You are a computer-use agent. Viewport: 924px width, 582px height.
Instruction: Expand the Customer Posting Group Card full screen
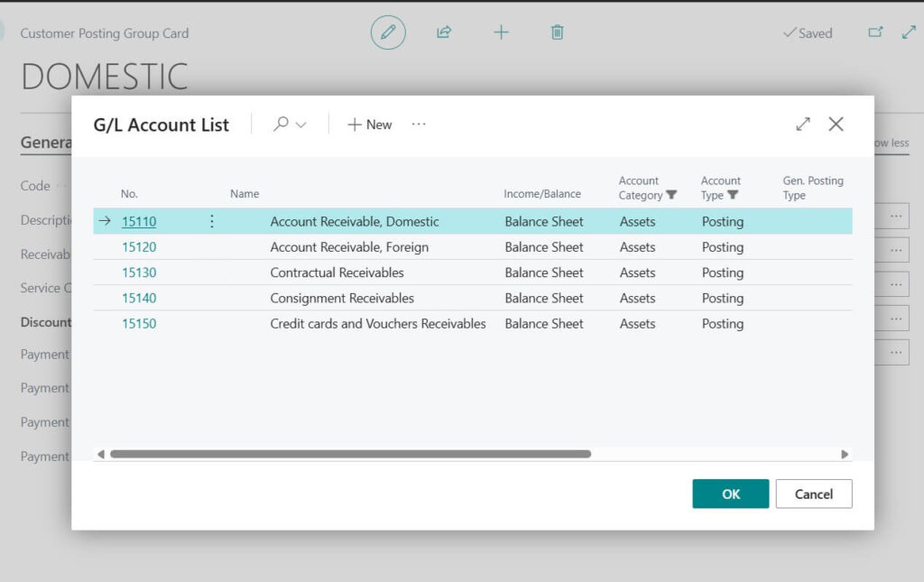click(909, 32)
